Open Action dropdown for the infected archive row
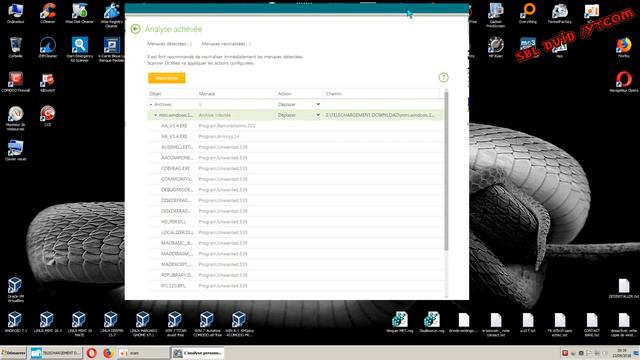The width and height of the screenshot is (640, 360). (x=318, y=115)
